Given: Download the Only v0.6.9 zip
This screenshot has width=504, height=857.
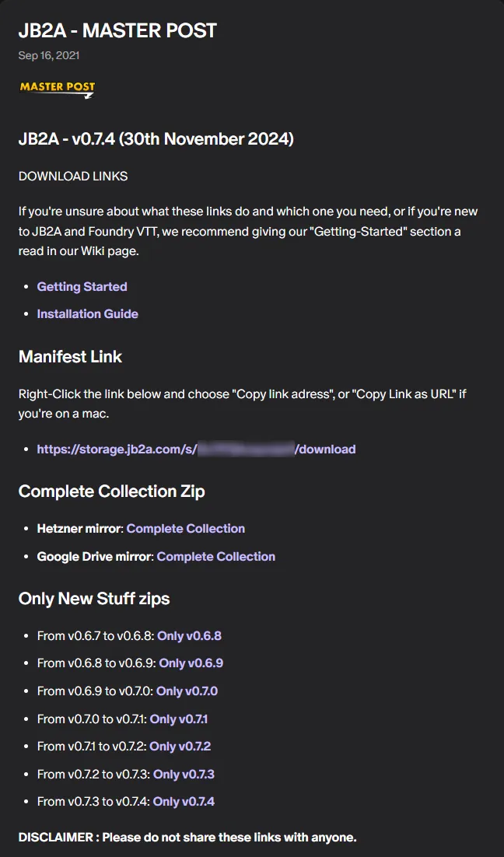Looking at the screenshot, I should pyautogui.click(x=191, y=663).
